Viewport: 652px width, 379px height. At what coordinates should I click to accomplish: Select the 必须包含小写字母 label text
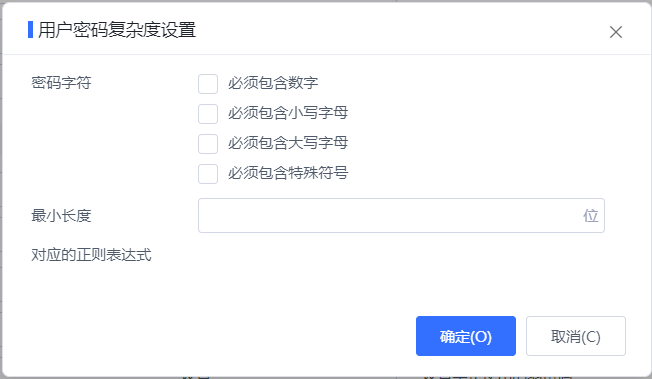[288, 113]
